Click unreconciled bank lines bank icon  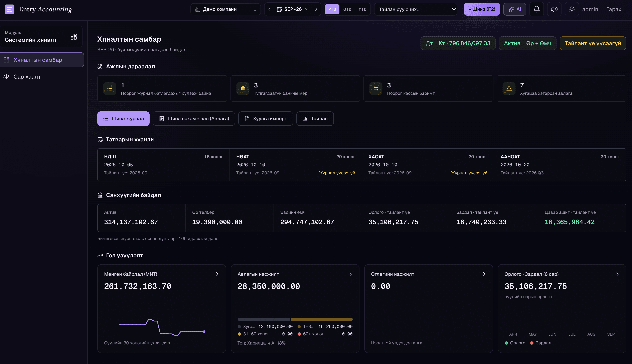pos(243,89)
